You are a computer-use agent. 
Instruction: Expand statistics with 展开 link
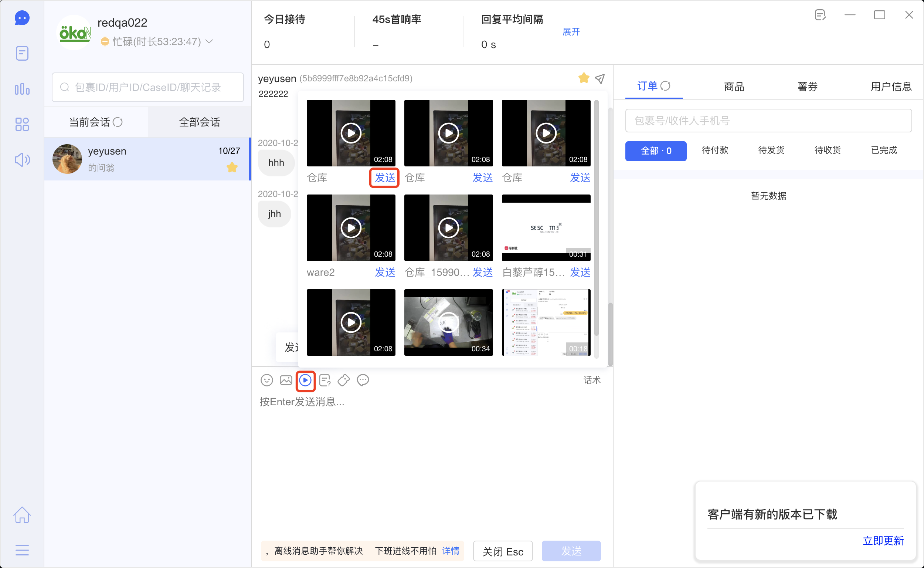point(571,32)
